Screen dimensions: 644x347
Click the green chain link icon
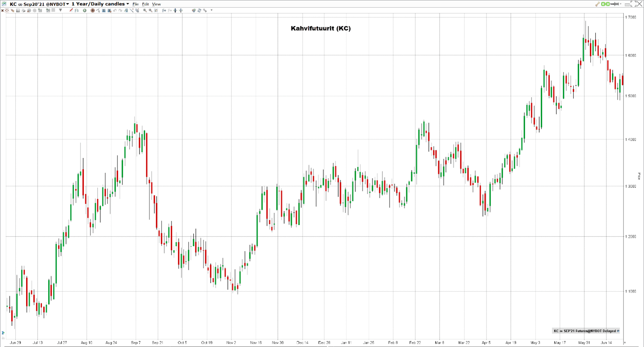pyautogui.click(x=605, y=4)
